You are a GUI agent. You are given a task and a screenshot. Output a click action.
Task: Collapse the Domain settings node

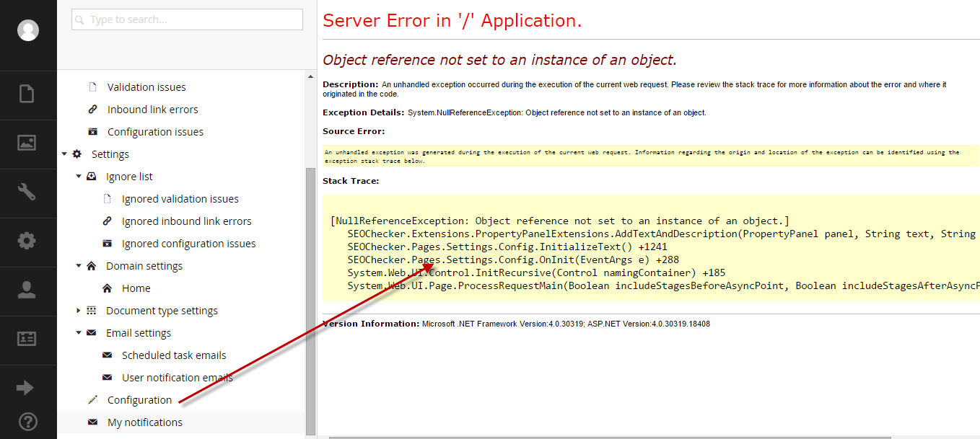click(x=79, y=266)
